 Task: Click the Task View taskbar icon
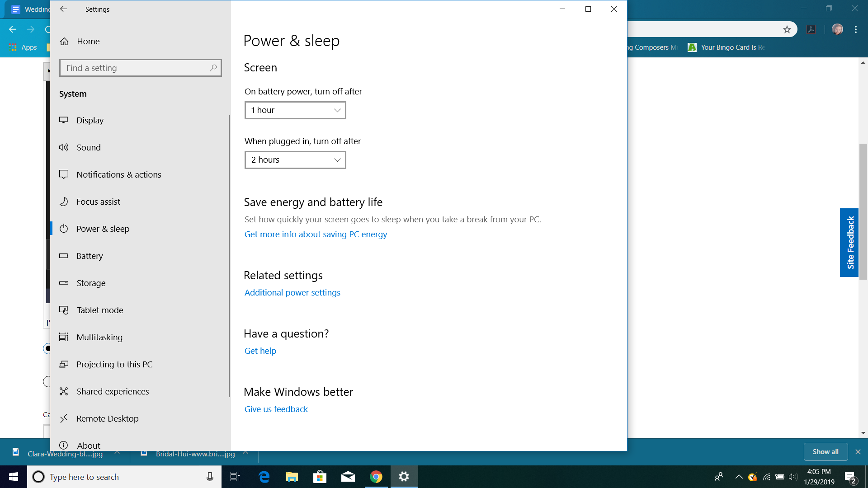pos(235,477)
